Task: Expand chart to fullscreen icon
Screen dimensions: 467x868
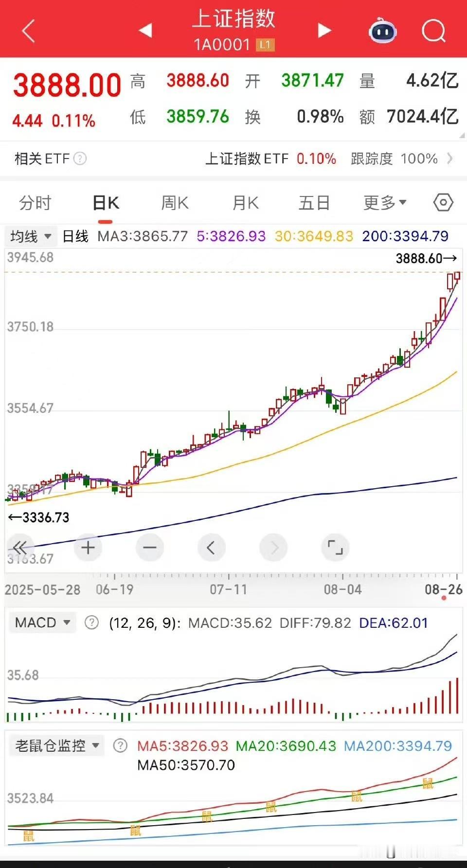Action: (336, 548)
